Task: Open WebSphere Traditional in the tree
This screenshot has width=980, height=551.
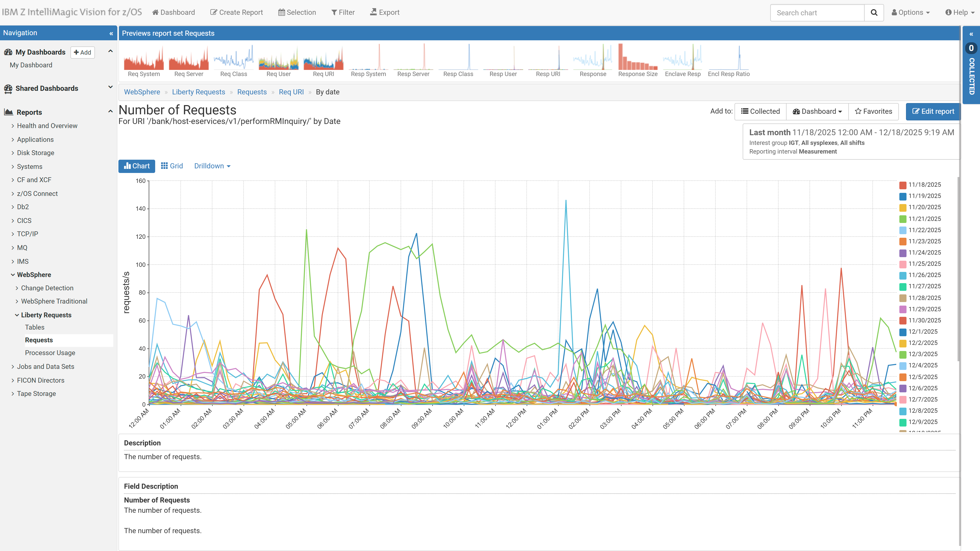Action: coord(54,301)
